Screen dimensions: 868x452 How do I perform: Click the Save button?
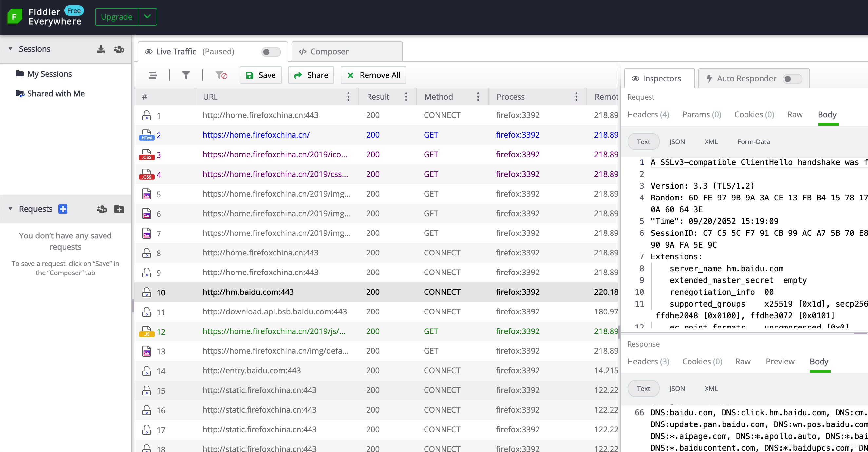coord(260,75)
